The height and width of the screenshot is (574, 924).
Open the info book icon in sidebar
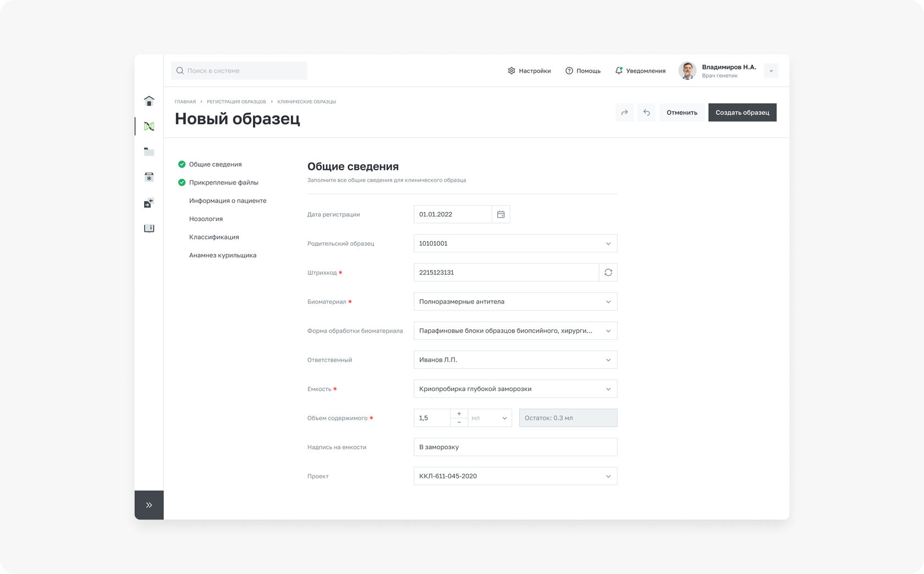tap(149, 228)
